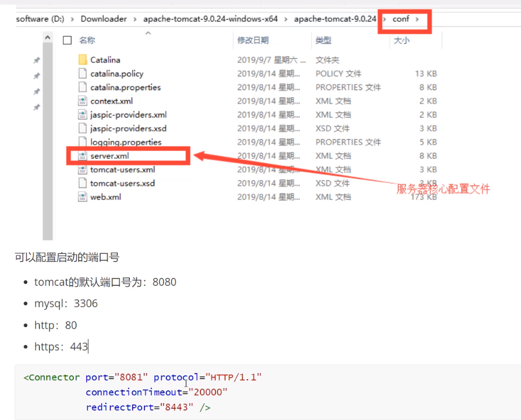The width and height of the screenshot is (521, 420).
Task: Click the sidebar scrollbar track
Action: (x=48, y=141)
